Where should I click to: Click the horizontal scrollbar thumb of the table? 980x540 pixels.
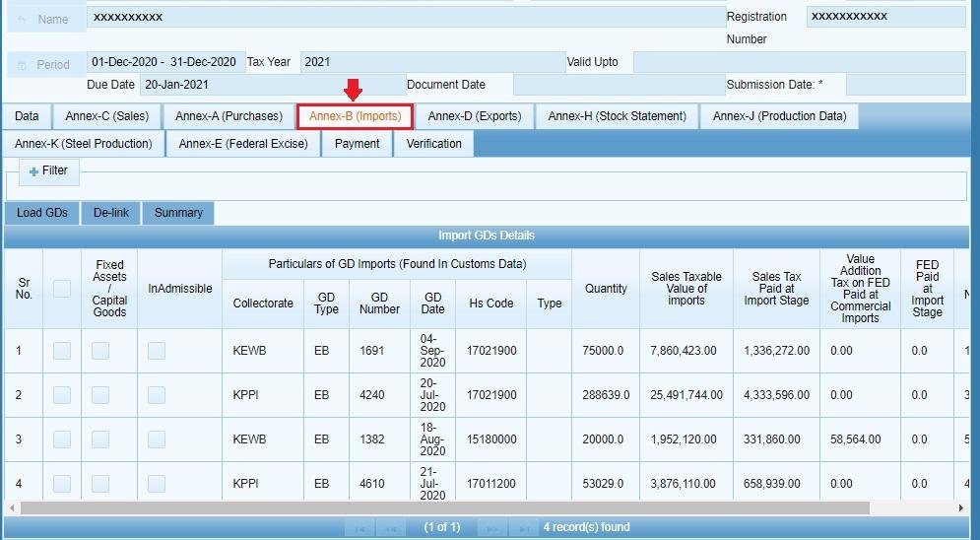[x=444, y=508]
